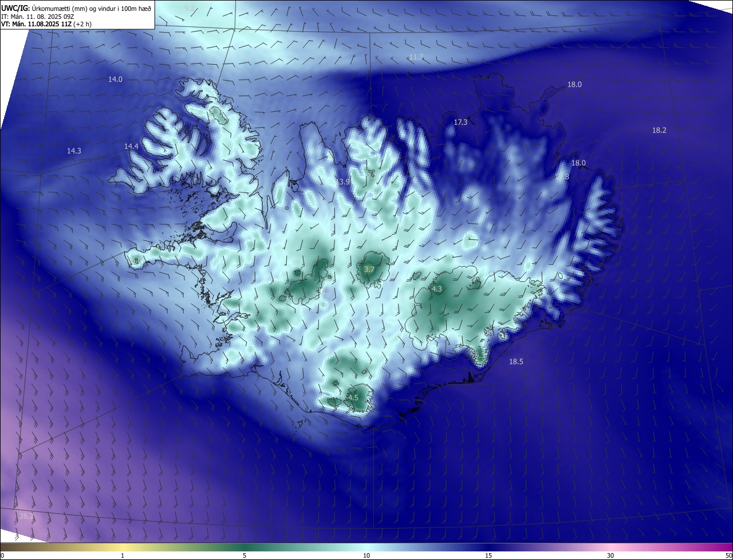Viewport: 733px width, 560px height.
Task: Click the legend tick label 50
Action: point(728,555)
